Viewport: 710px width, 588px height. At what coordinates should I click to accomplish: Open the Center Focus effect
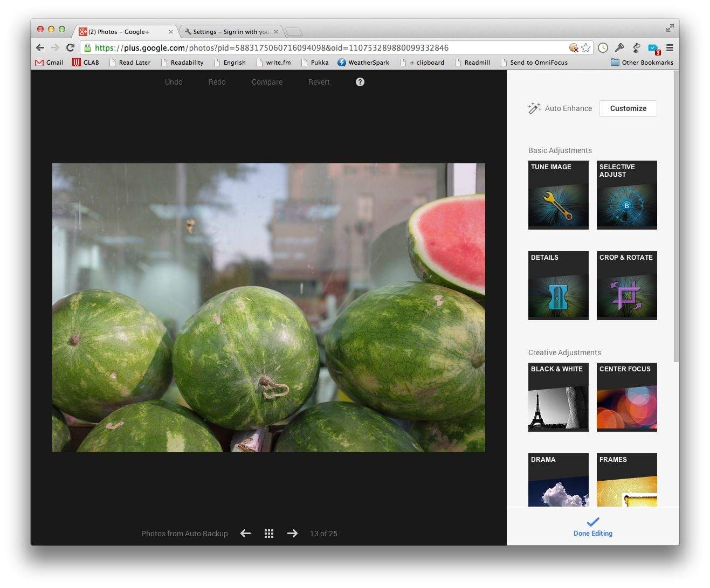pyautogui.click(x=626, y=397)
